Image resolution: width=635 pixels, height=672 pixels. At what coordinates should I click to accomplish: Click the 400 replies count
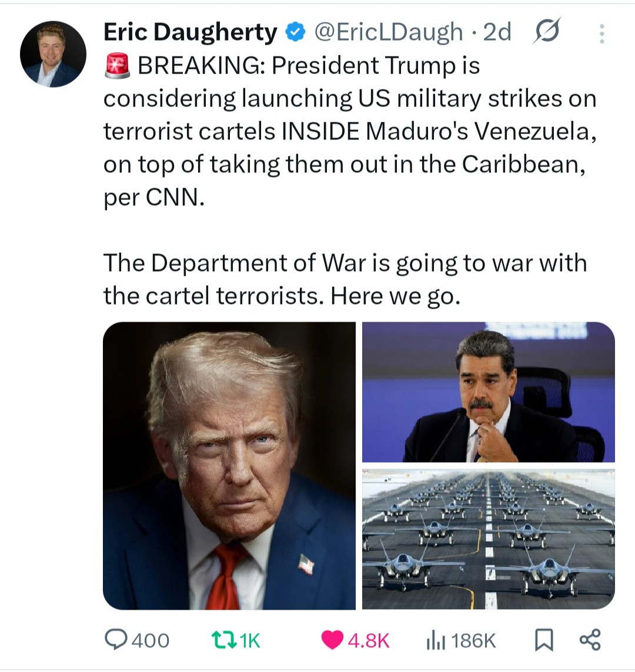pos(151,641)
